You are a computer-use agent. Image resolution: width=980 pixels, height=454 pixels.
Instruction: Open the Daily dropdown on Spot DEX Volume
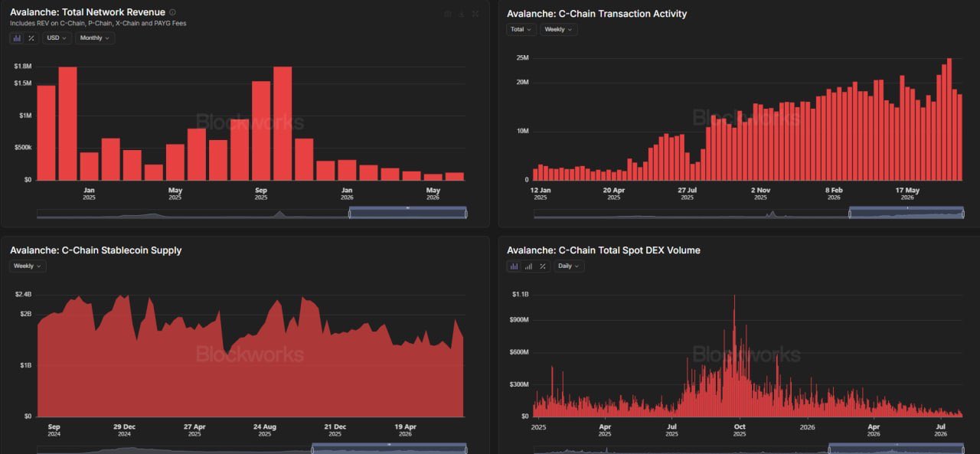pyautogui.click(x=569, y=266)
